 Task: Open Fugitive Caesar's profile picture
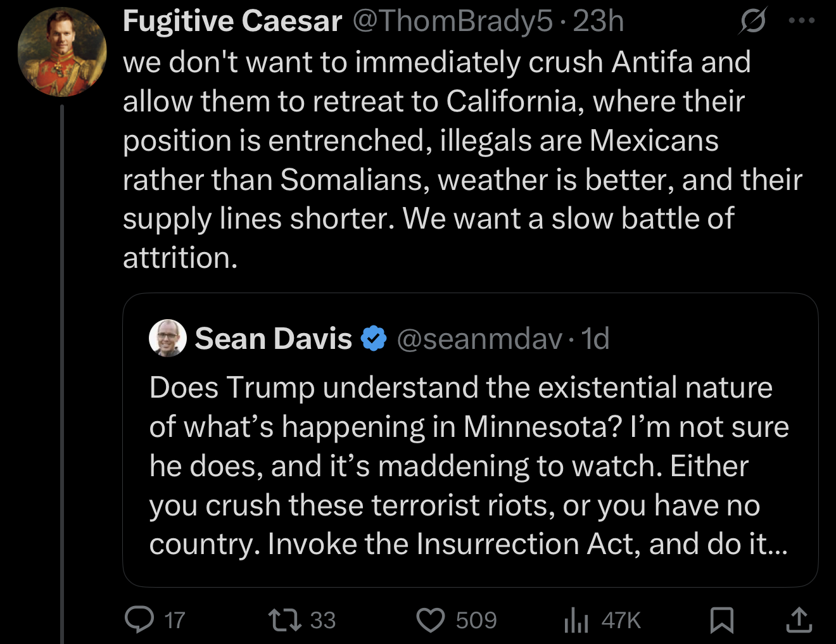(61, 52)
